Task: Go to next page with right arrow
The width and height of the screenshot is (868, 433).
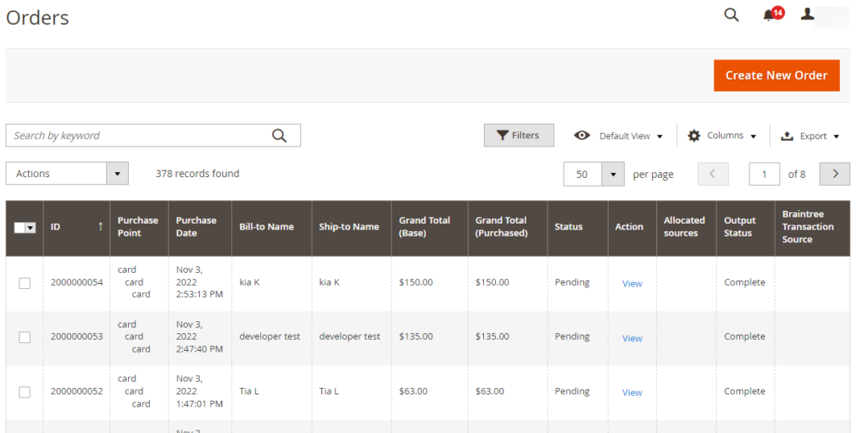Action: (835, 174)
